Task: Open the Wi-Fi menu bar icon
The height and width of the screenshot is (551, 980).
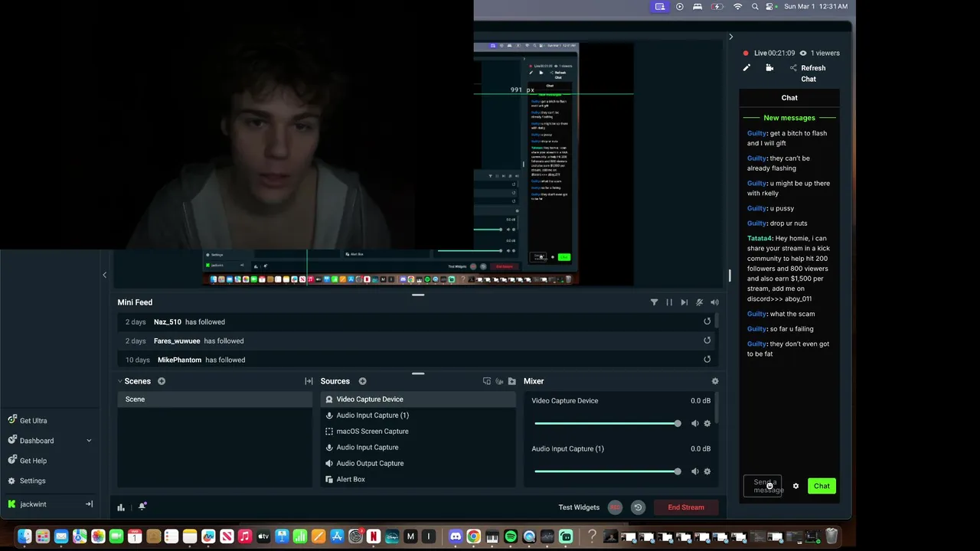Action: pyautogui.click(x=737, y=7)
